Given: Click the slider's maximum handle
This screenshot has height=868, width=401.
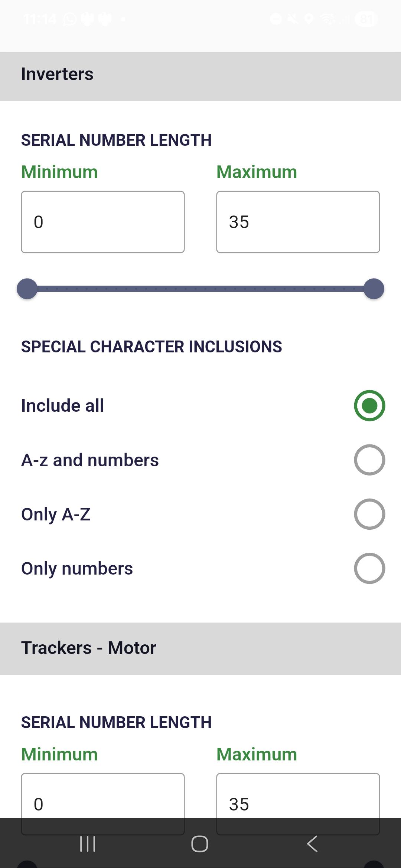Looking at the screenshot, I should tap(374, 289).
